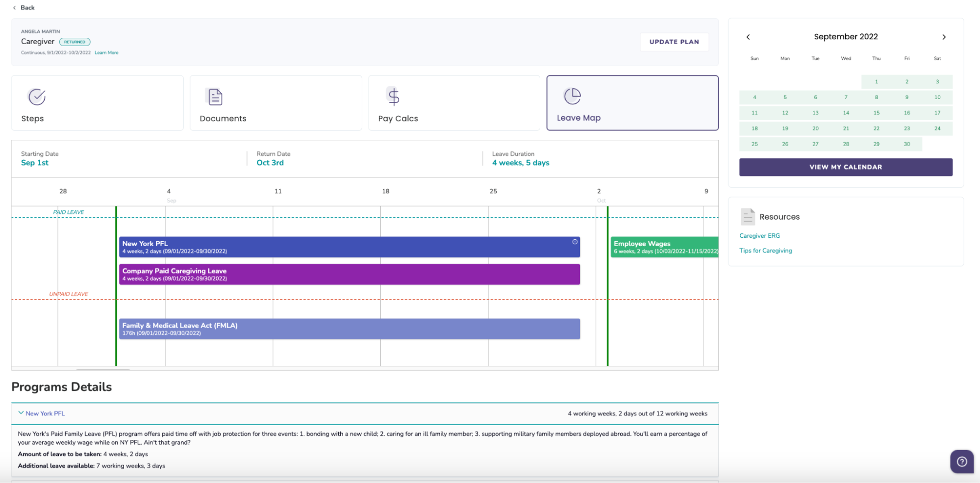
Task: Open the info icon on New York PFL bar
Action: tap(574, 241)
